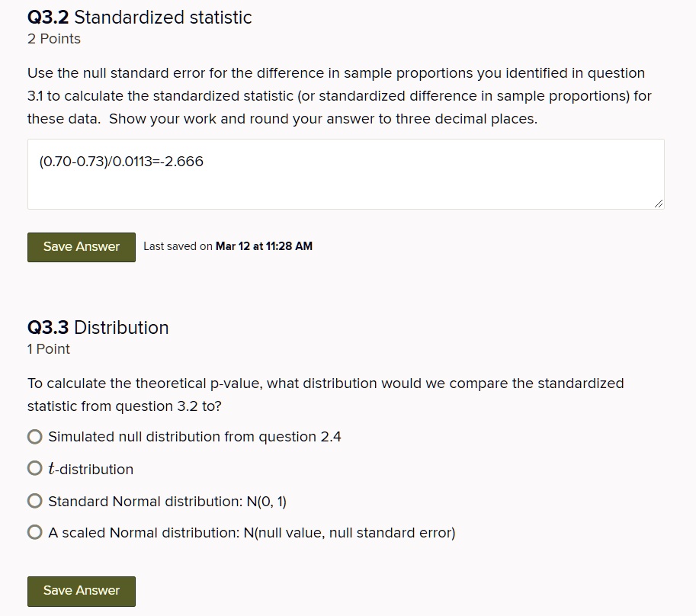Click the Simulated null distribution label text
This screenshot has width=696, height=616.
pos(194,436)
